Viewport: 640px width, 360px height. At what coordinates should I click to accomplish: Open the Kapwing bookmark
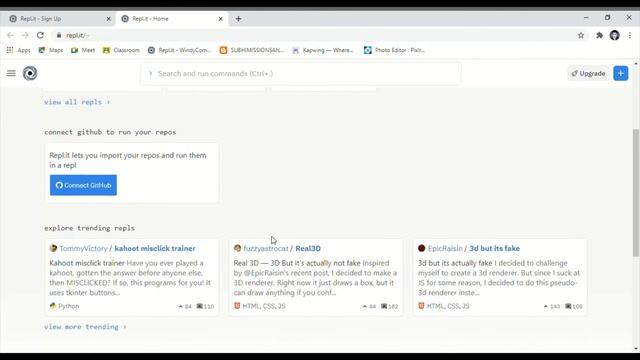(x=323, y=50)
